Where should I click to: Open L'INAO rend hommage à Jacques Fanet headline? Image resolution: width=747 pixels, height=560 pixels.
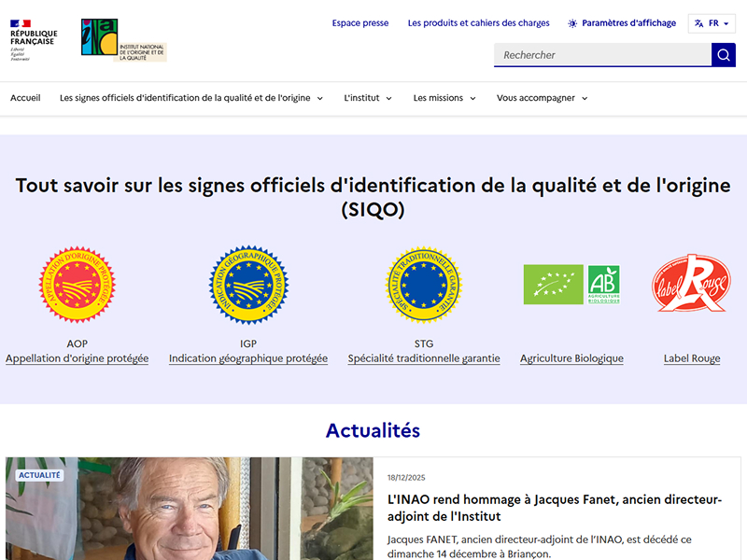[x=555, y=508]
